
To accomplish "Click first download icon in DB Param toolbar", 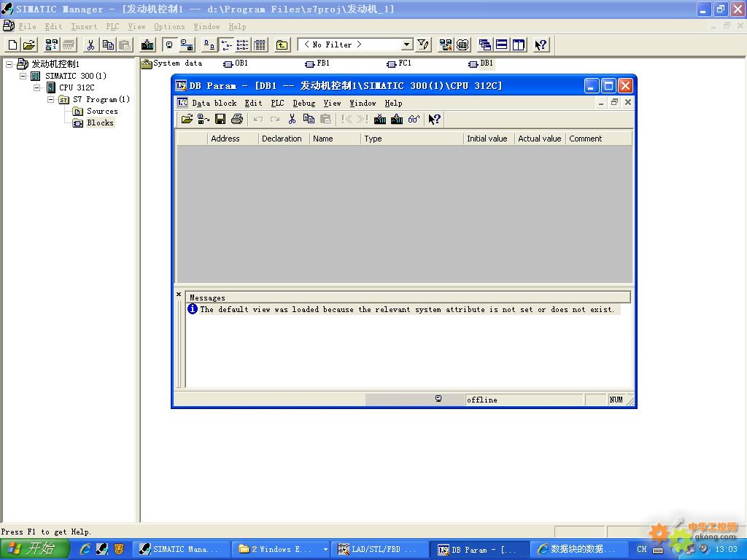I will 379,119.
